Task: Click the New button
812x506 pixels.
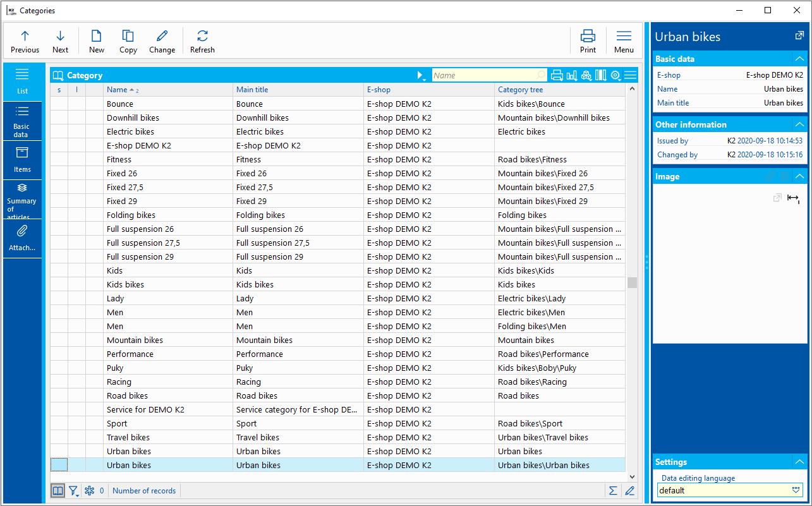Action: [97, 42]
